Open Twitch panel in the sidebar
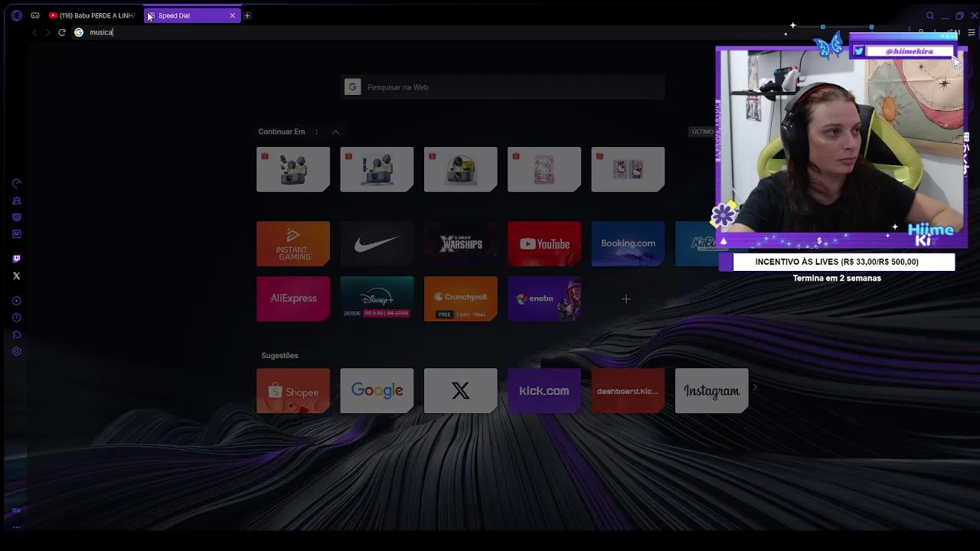 click(x=17, y=259)
